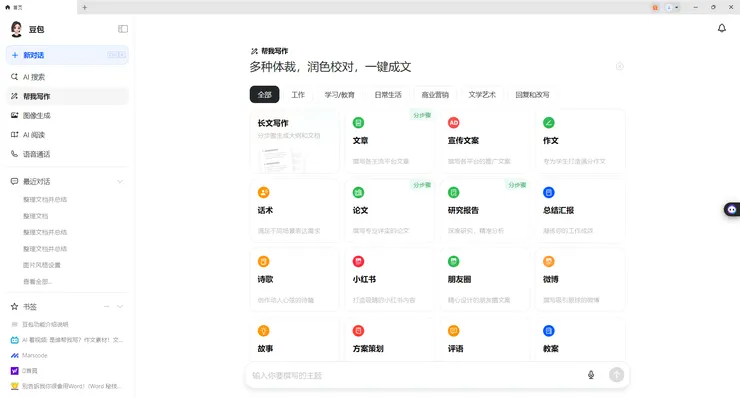The image size is (740, 398).
Task: Collapse the sidebar with the panel icon
Action: (123, 29)
